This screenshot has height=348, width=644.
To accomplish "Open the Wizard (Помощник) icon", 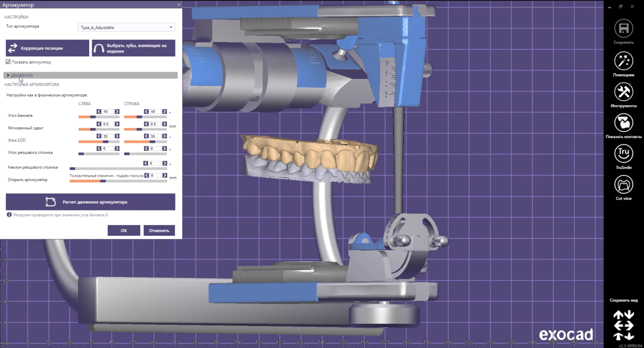I will coord(623,61).
